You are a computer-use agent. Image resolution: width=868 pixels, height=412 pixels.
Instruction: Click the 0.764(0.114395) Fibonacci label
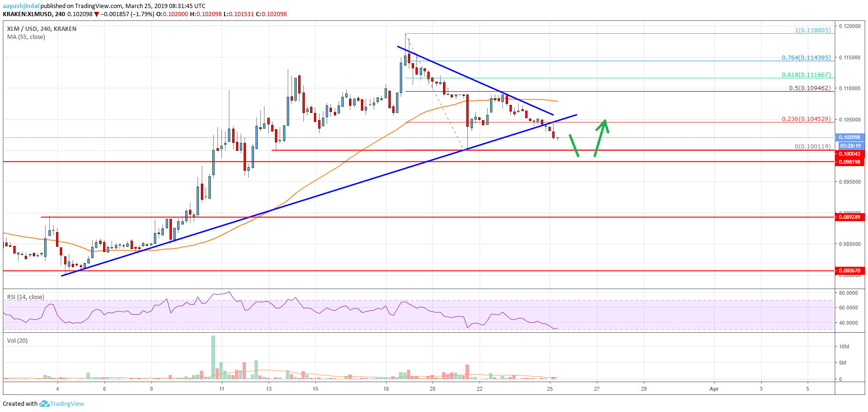tap(806, 58)
